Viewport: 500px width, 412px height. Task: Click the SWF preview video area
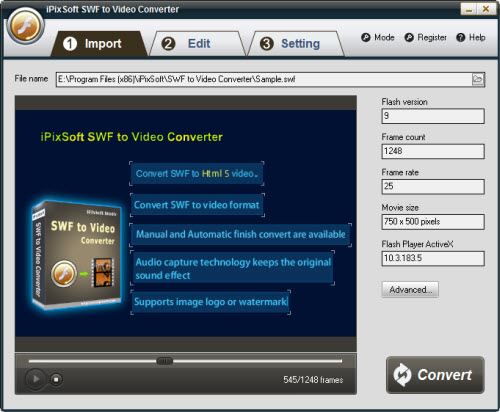pos(186,223)
